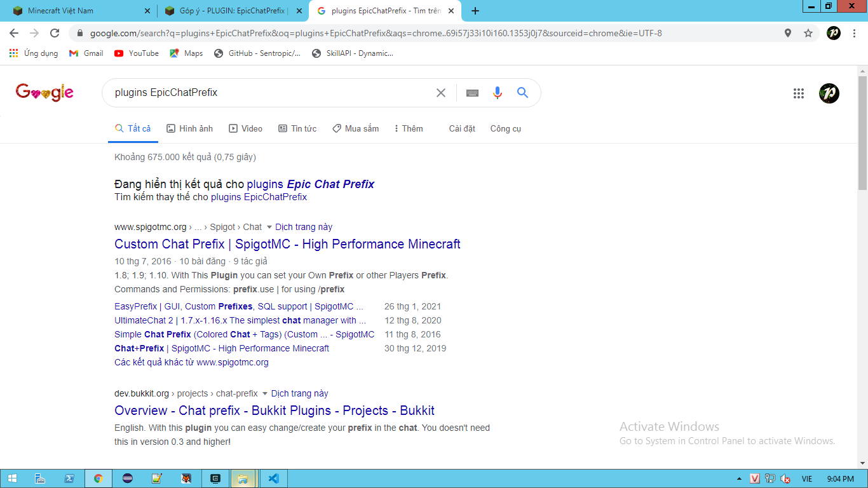Click more results from www.spigotmc.org
The width and height of the screenshot is (868, 488).
[x=191, y=362]
